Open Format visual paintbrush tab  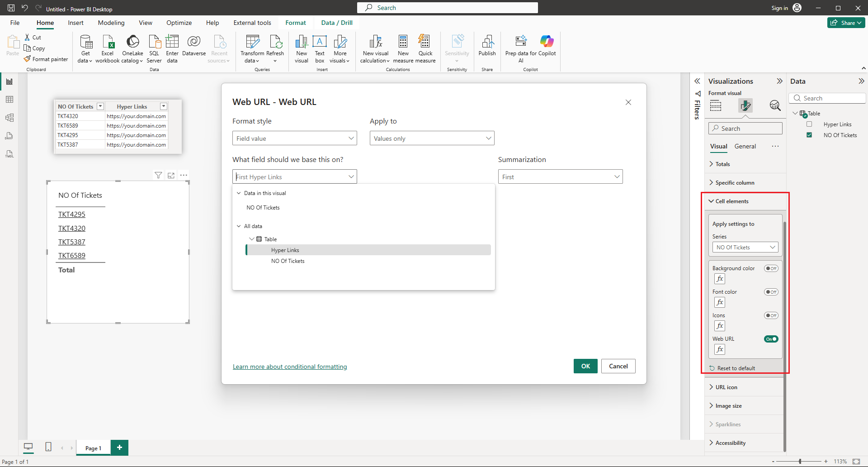click(745, 106)
